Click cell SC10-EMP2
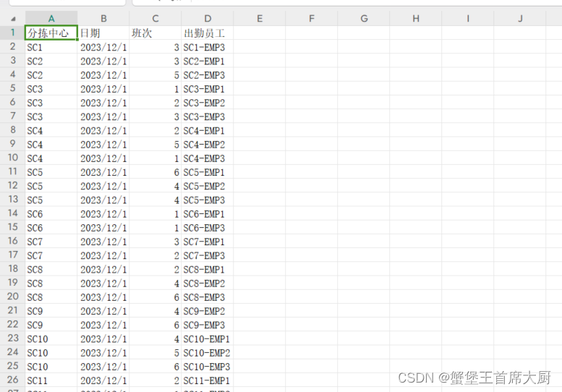The width and height of the screenshot is (562, 392). point(208,353)
